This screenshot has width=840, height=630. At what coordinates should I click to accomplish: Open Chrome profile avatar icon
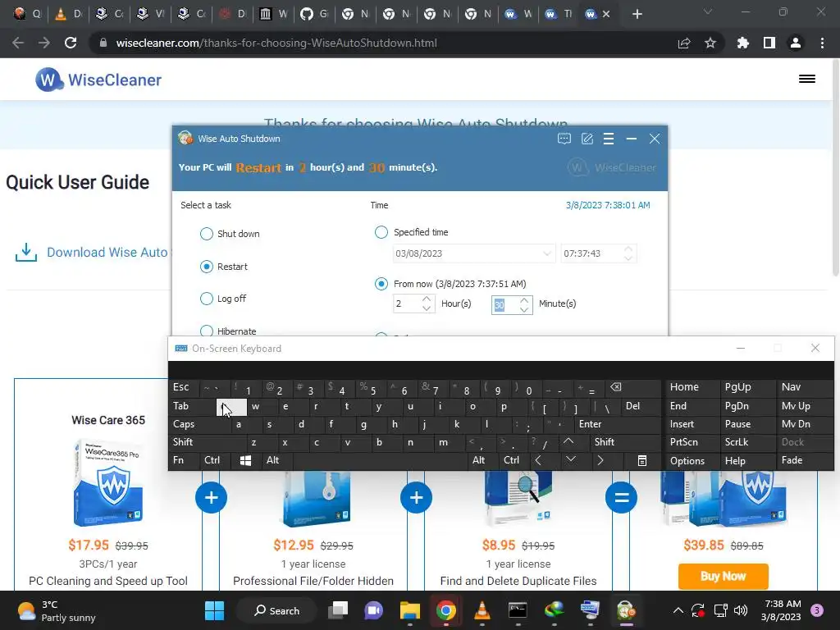796,43
